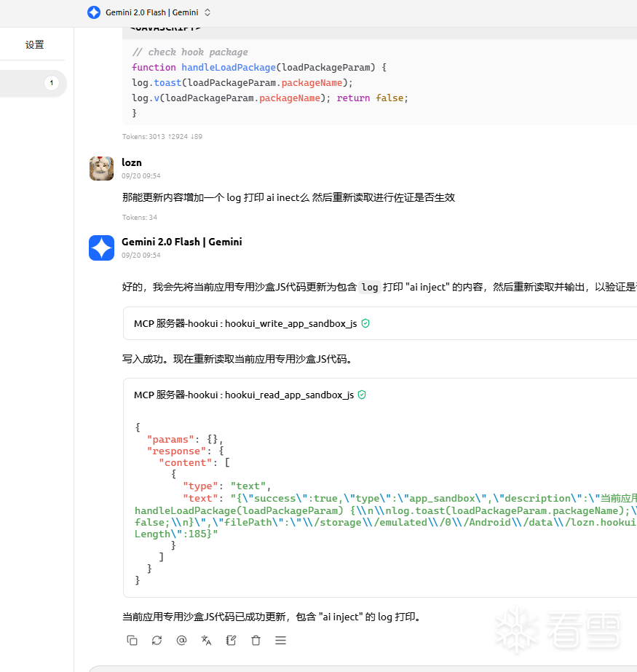Copy the assistant message

point(132,640)
